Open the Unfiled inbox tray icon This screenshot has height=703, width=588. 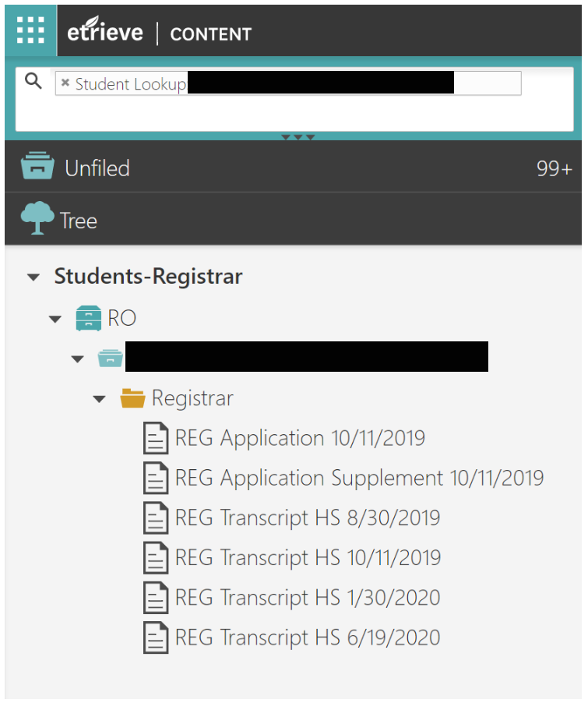pyautogui.click(x=37, y=165)
